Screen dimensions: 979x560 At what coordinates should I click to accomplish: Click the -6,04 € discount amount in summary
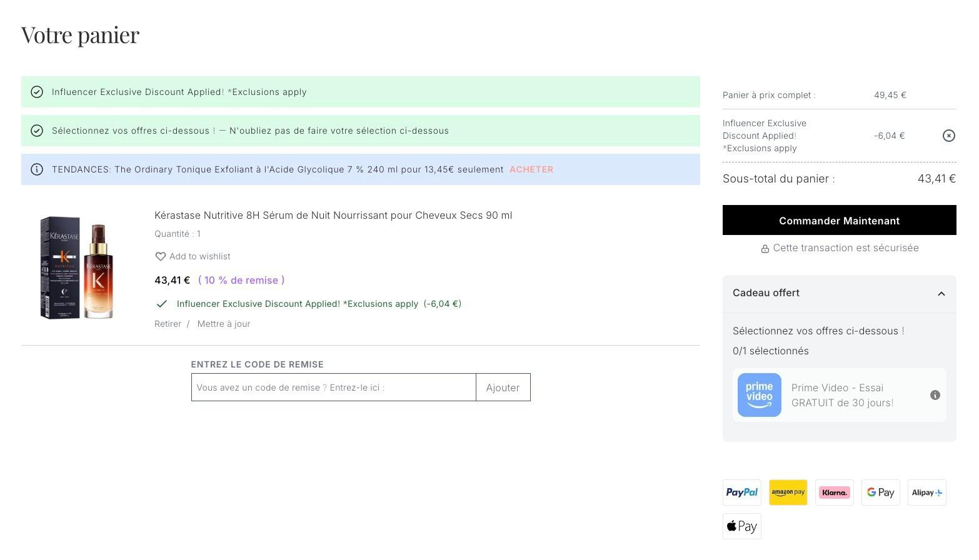click(889, 136)
